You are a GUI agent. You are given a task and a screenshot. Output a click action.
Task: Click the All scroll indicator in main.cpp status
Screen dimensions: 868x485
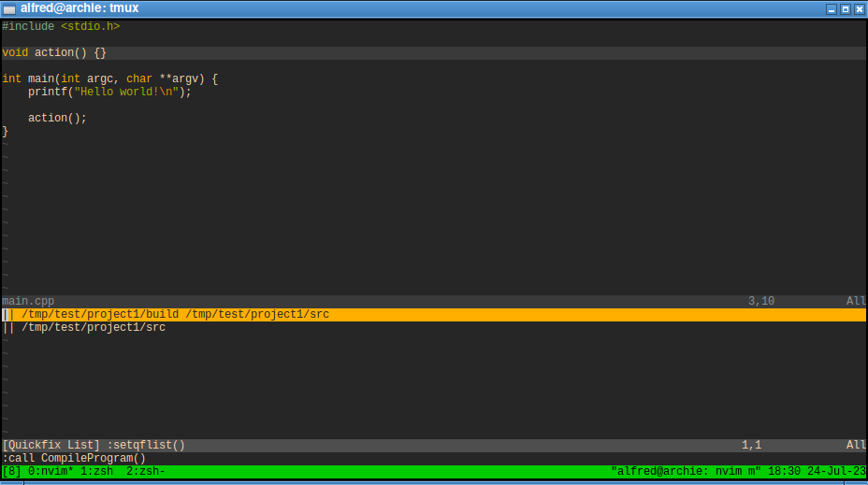pos(856,301)
